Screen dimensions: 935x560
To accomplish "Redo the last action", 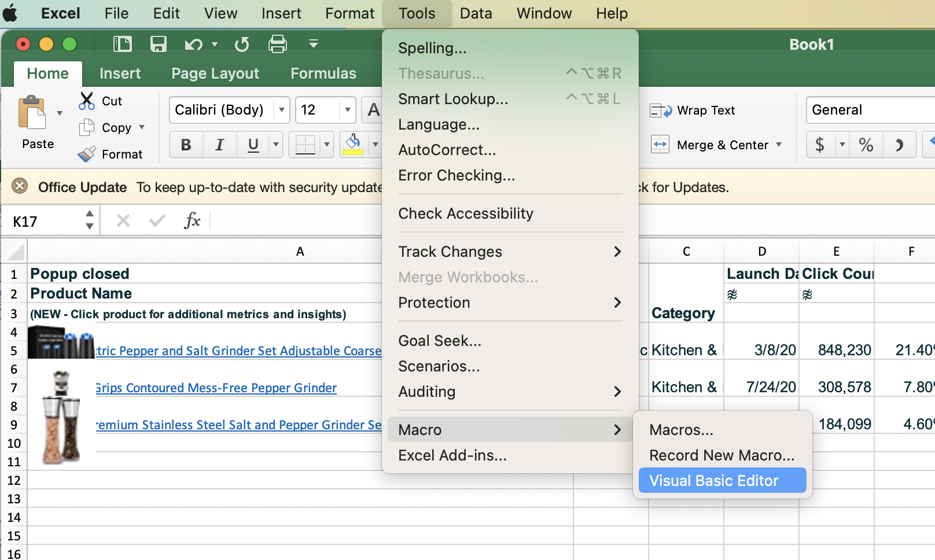I will click(242, 44).
